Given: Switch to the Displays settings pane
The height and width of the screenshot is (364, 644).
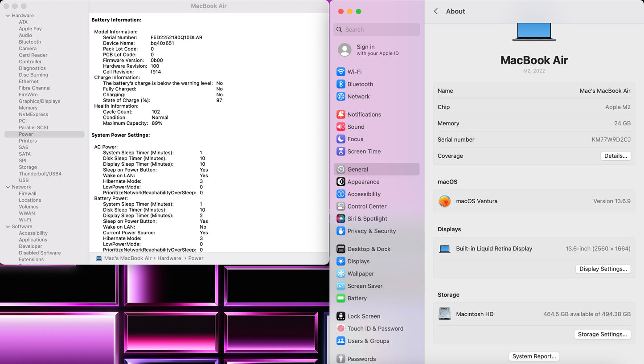Looking at the screenshot, I should pyautogui.click(x=358, y=262).
